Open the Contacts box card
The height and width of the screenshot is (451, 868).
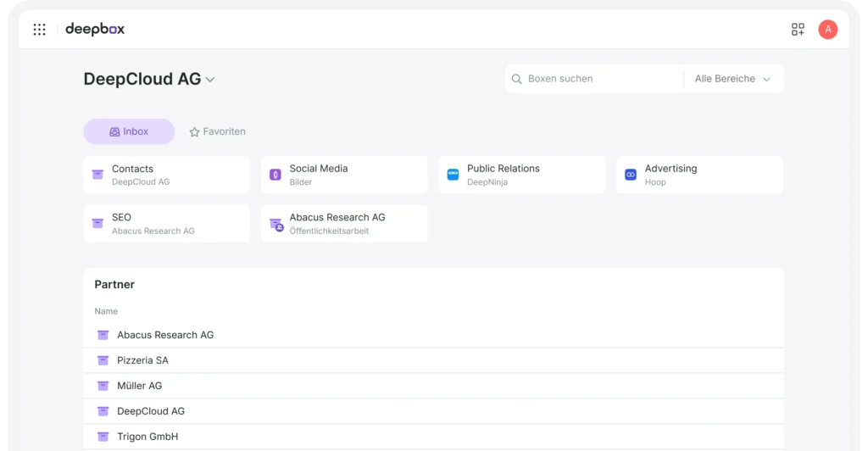pyautogui.click(x=166, y=175)
